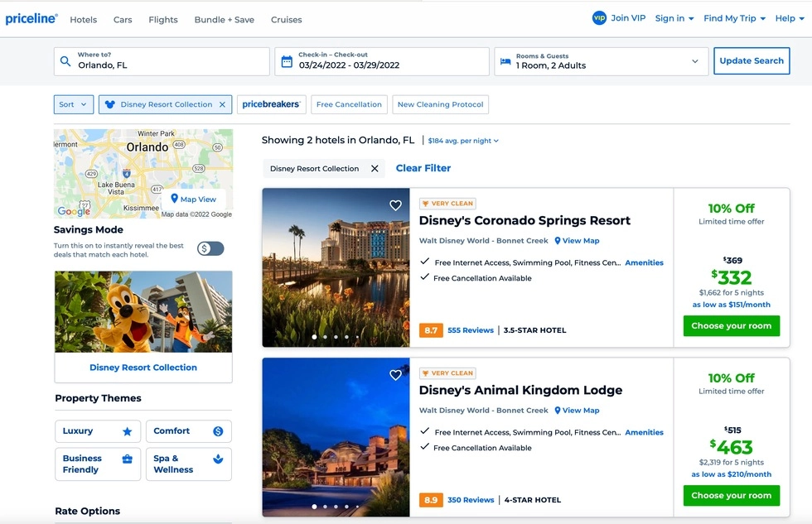Open Amenities link for Coronado Springs Resort

645,262
